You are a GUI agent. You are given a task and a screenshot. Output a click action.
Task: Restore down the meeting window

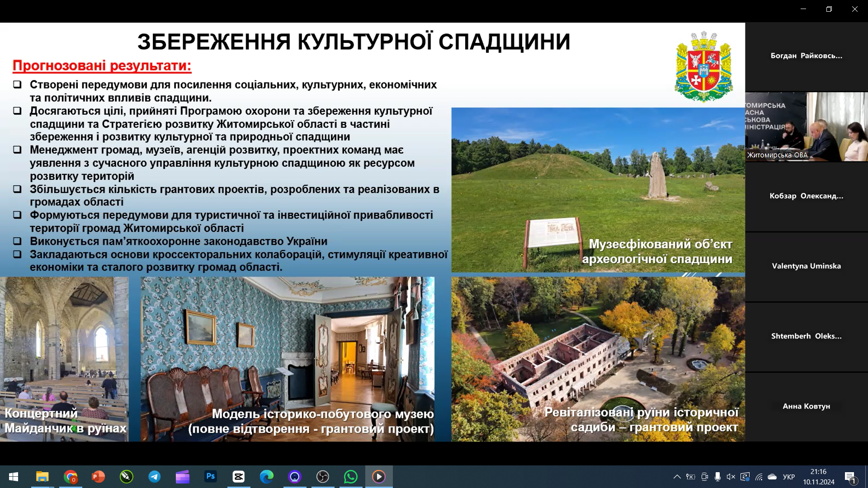[x=829, y=9]
